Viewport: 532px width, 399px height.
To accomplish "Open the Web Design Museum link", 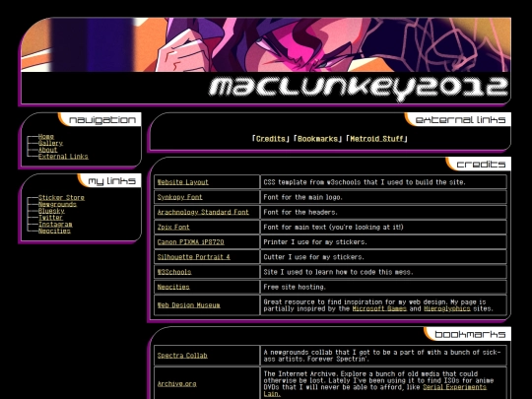I will 188,305.
